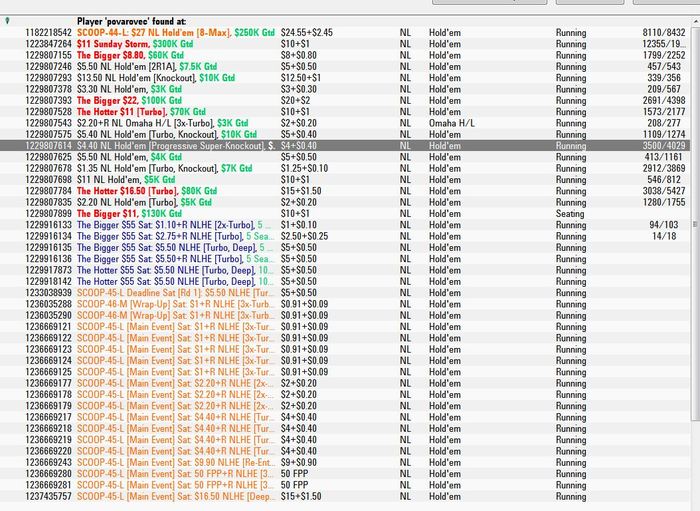Click the green pin icon beside the player found header
This screenshot has width=700, height=511.
click(x=7, y=21)
